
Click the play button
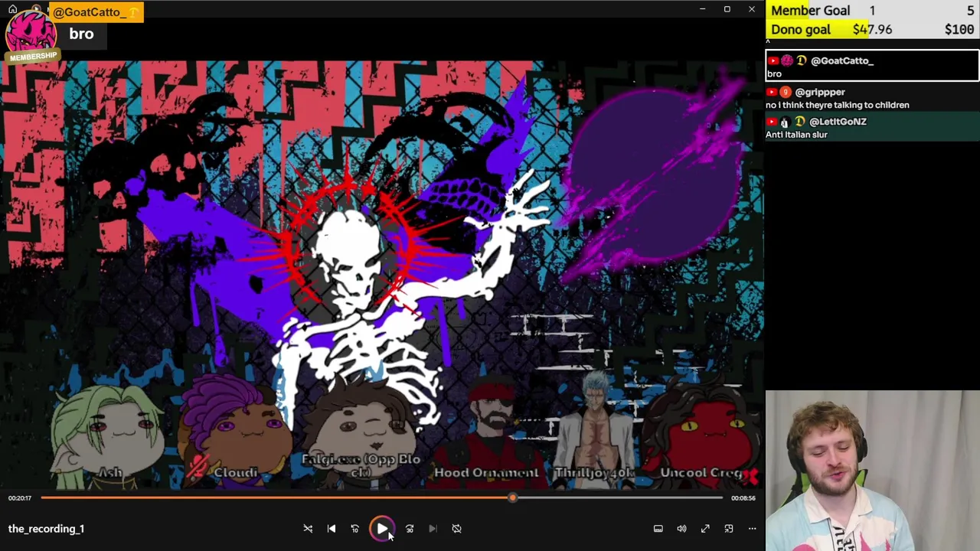pyautogui.click(x=382, y=529)
